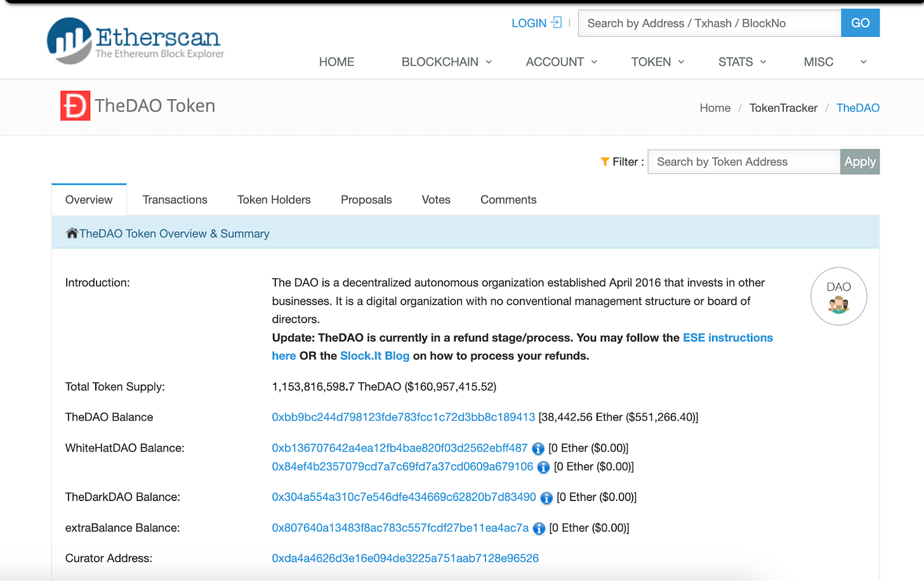The width and height of the screenshot is (924, 581).
Task: Open the Home breadcrumb link
Action: (x=715, y=108)
